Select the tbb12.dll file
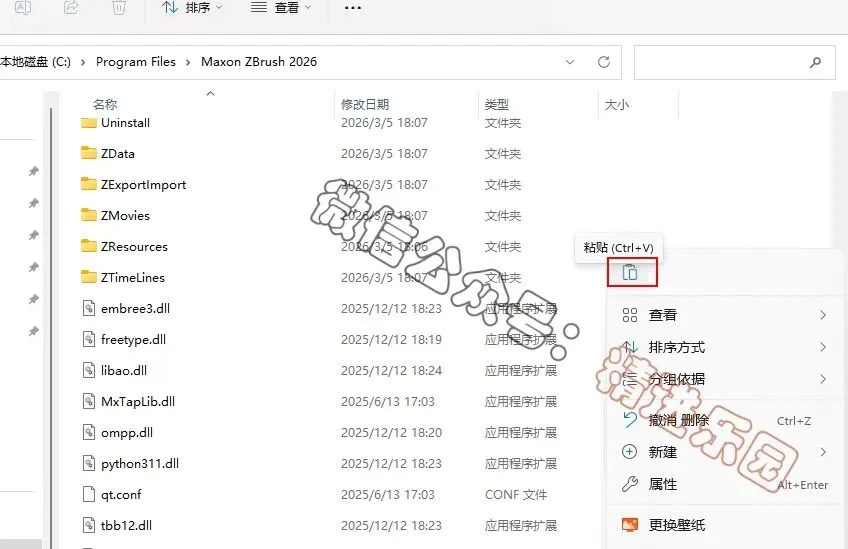848x549 pixels. click(126, 525)
